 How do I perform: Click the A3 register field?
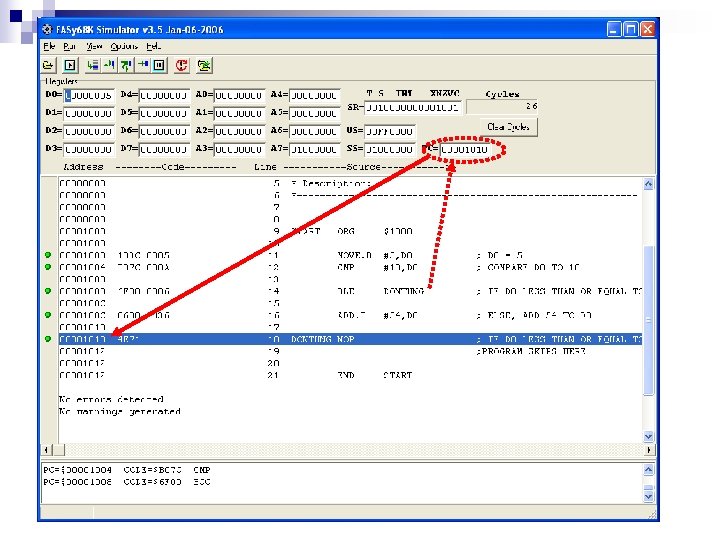point(239,149)
